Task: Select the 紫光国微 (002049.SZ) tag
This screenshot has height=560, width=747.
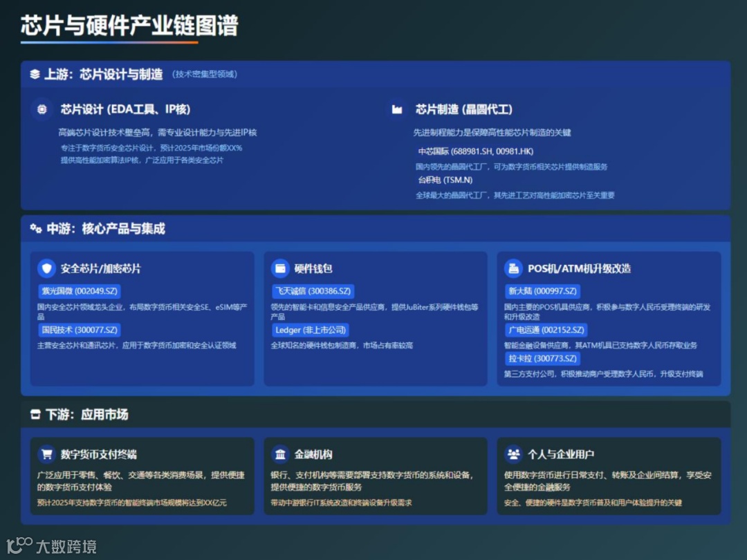Action: click(x=80, y=291)
